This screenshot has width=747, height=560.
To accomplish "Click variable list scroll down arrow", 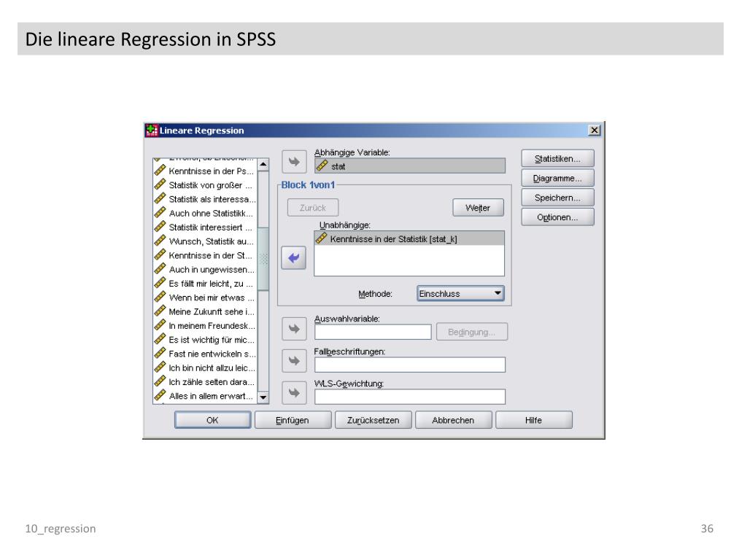I will point(263,397).
